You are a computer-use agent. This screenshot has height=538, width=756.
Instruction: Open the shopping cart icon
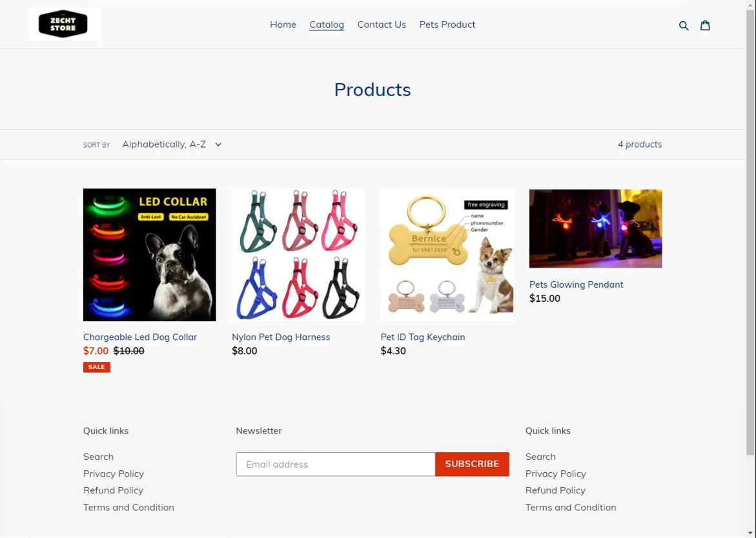coord(705,25)
